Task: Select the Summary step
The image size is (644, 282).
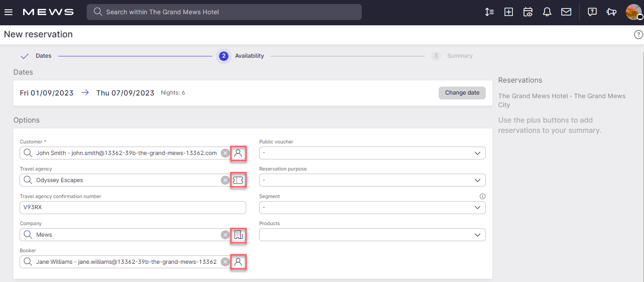Action: click(459, 56)
